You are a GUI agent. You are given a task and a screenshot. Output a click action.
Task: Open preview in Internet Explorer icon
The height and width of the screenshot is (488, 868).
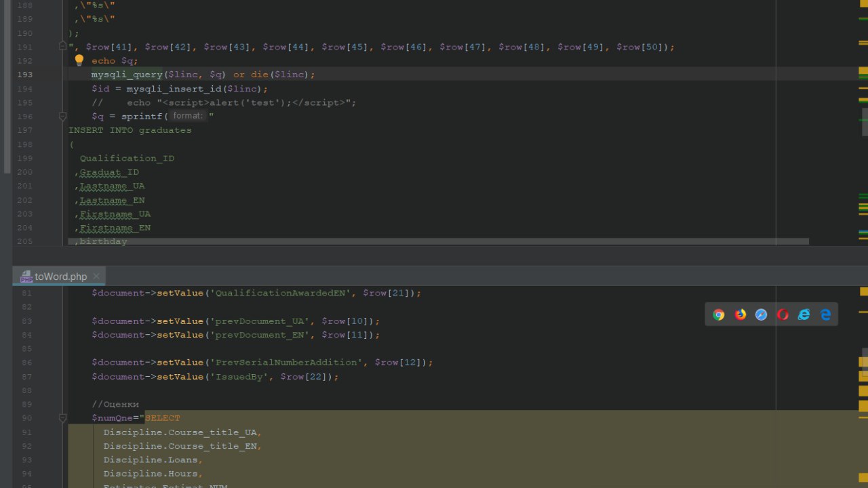click(804, 314)
